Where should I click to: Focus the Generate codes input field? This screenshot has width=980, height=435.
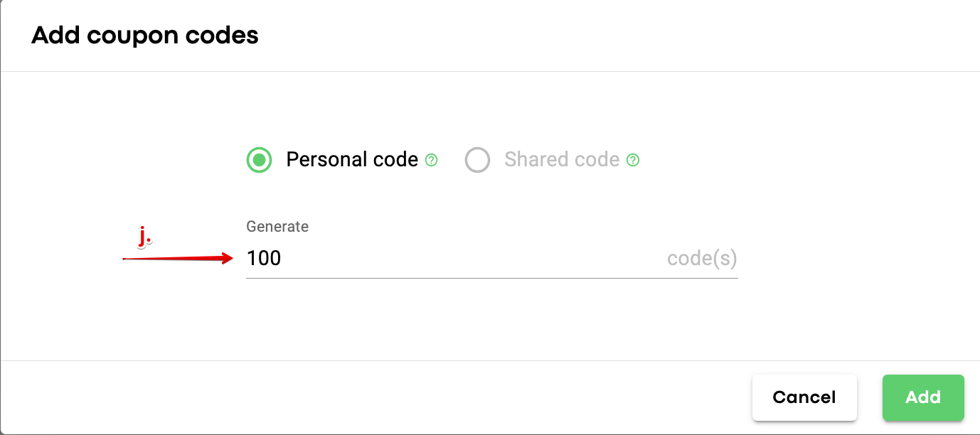click(455, 258)
